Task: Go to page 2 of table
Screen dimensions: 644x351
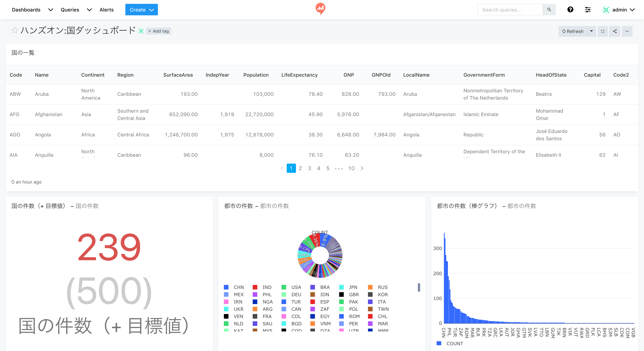Action: click(x=300, y=168)
